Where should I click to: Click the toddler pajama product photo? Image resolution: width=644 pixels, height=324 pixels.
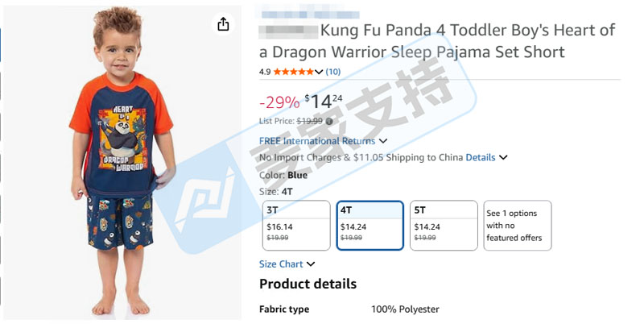pos(122,163)
